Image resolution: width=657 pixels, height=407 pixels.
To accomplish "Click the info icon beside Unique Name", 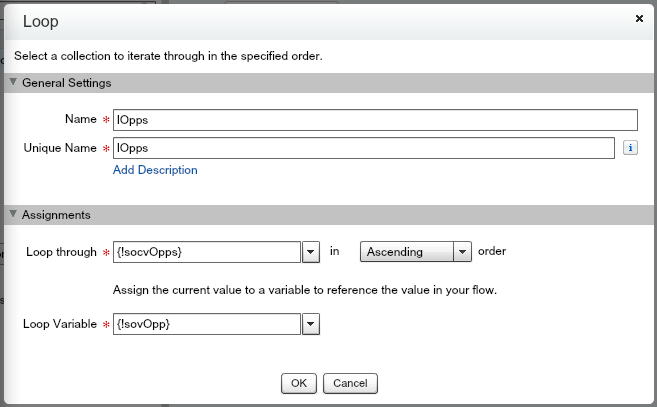I will pos(630,148).
